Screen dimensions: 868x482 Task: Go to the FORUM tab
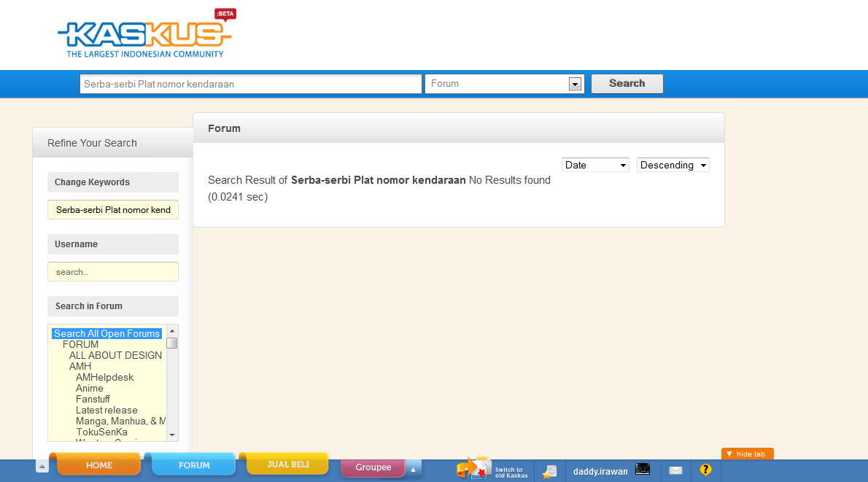(194, 464)
